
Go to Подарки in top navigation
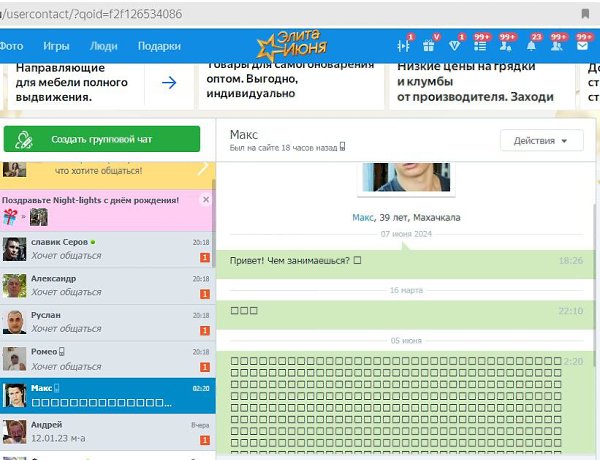(x=159, y=46)
